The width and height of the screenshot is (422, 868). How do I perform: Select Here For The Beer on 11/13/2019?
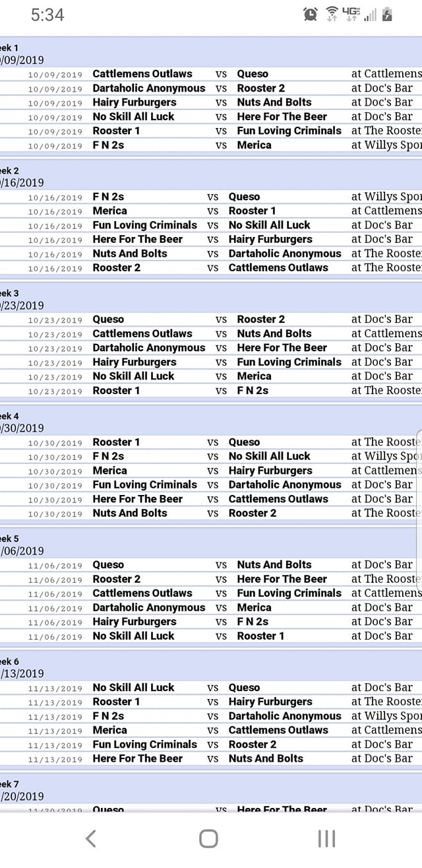point(138,758)
